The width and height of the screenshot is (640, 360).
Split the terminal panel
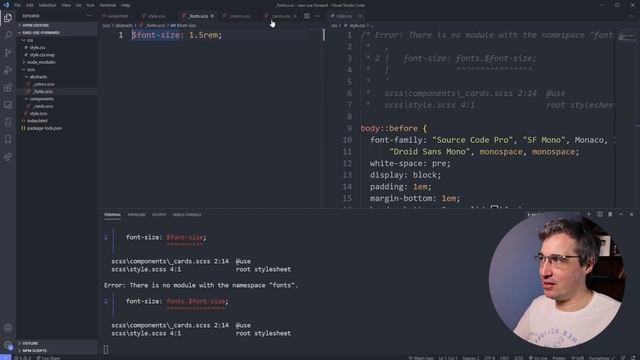point(599,214)
